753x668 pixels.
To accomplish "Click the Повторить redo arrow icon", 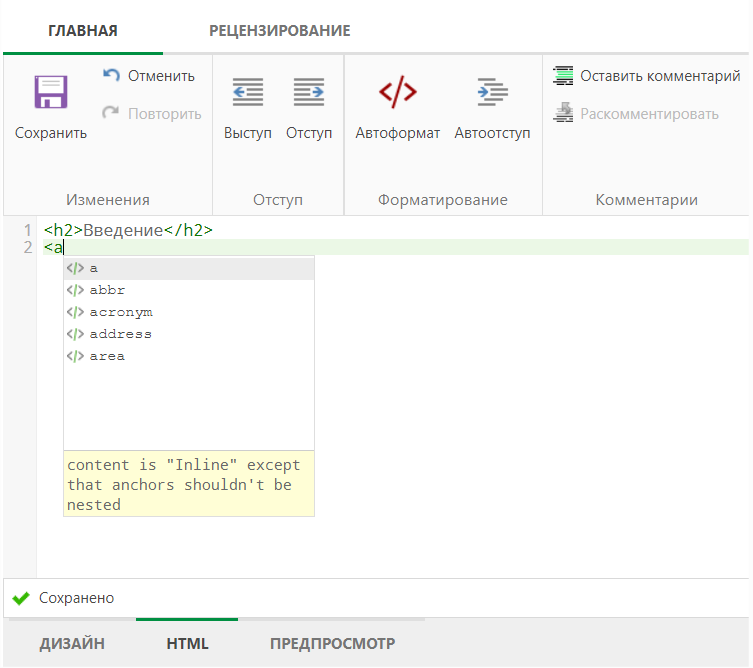I will coord(110,113).
